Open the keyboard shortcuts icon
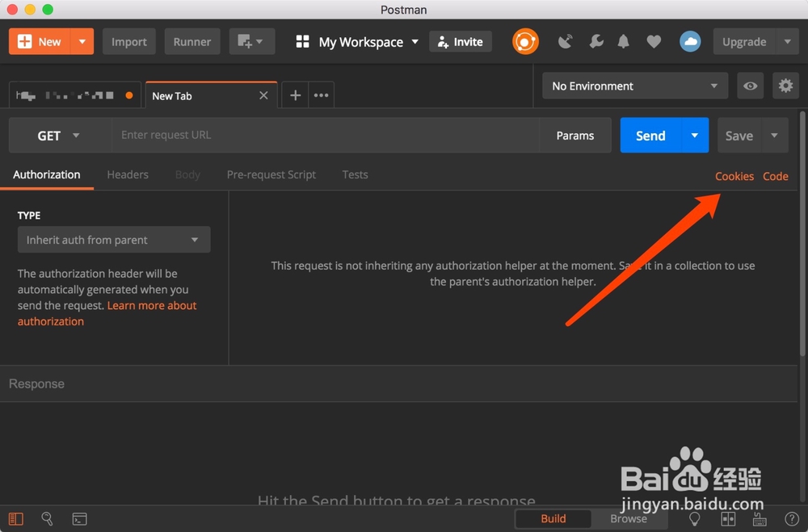The width and height of the screenshot is (808, 532). click(x=760, y=518)
